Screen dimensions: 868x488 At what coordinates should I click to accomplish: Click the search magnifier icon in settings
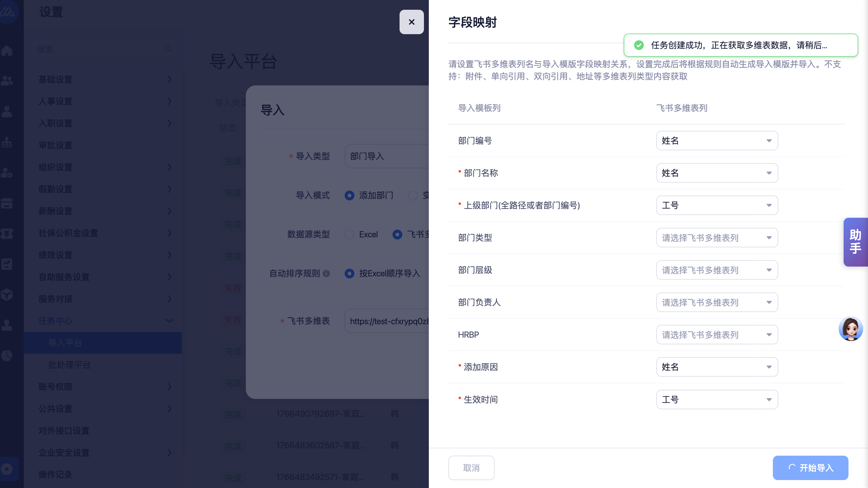coord(168,49)
